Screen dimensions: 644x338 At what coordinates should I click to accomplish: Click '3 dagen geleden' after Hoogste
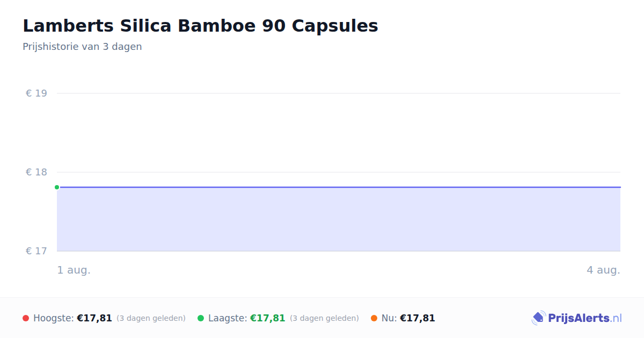pos(151,318)
